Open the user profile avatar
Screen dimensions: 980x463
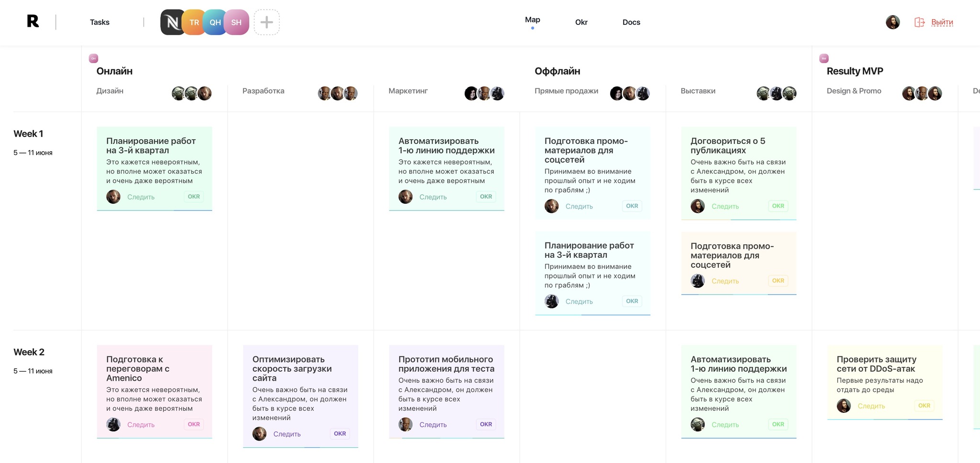tap(892, 22)
